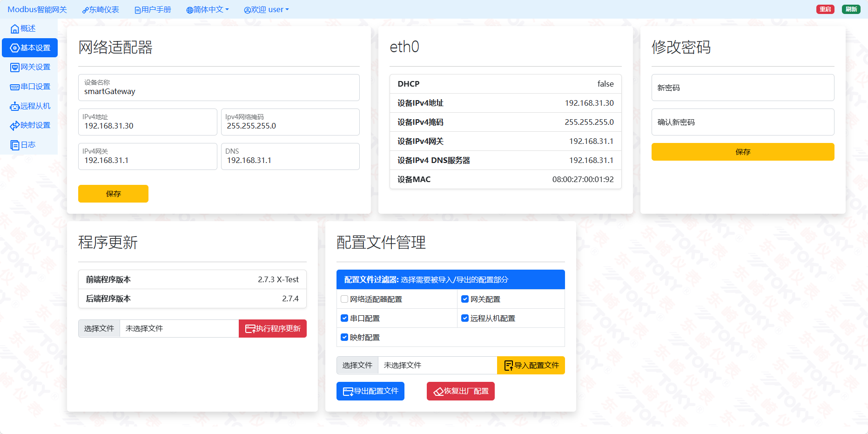Image resolution: width=868 pixels, height=434 pixels.
Task: Click the 配置文件过滤器 blue header
Action: pyautogui.click(x=451, y=279)
